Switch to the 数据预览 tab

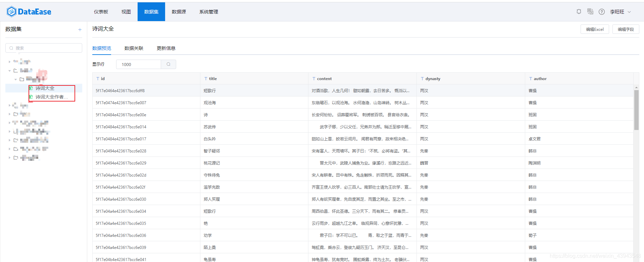click(102, 48)
